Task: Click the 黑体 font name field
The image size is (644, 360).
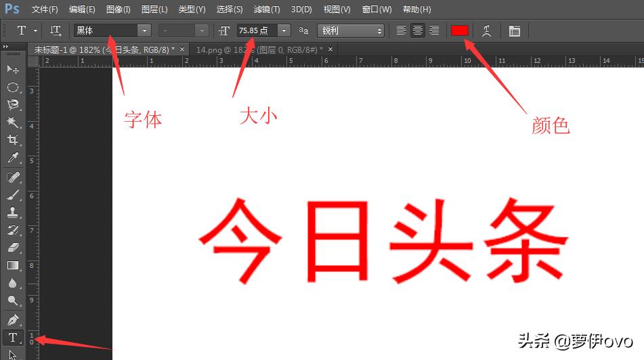Action: pos(106,30)
